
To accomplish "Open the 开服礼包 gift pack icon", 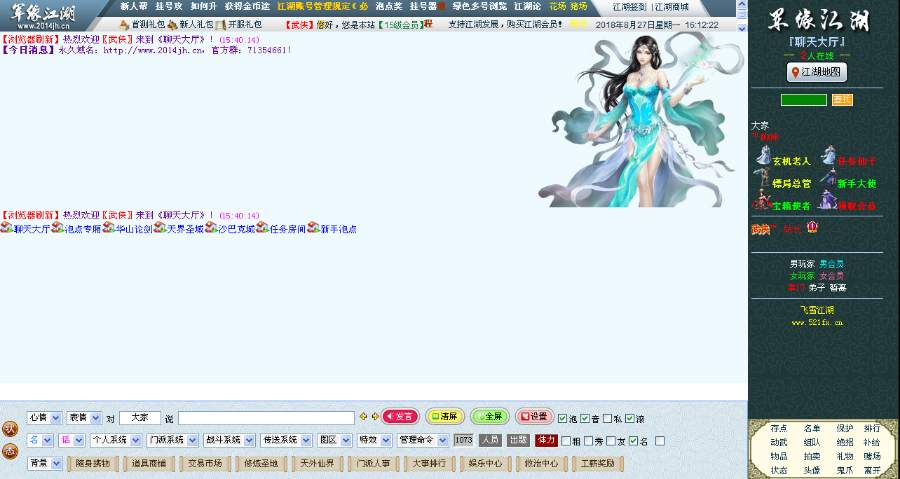I will click(220, 25).
